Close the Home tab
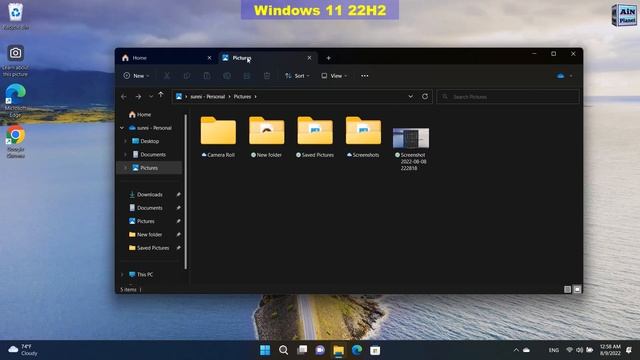Screen dimensions: 640x360 [209, 58]
